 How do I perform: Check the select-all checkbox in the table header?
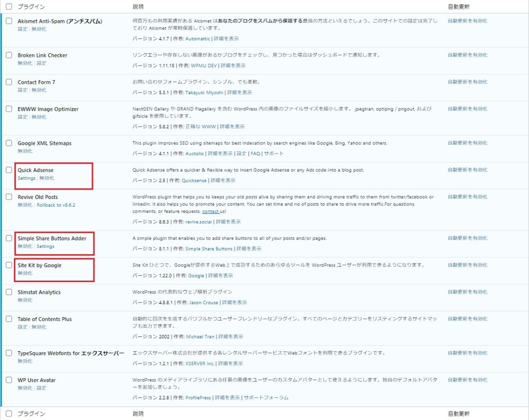tap(9, 6)
